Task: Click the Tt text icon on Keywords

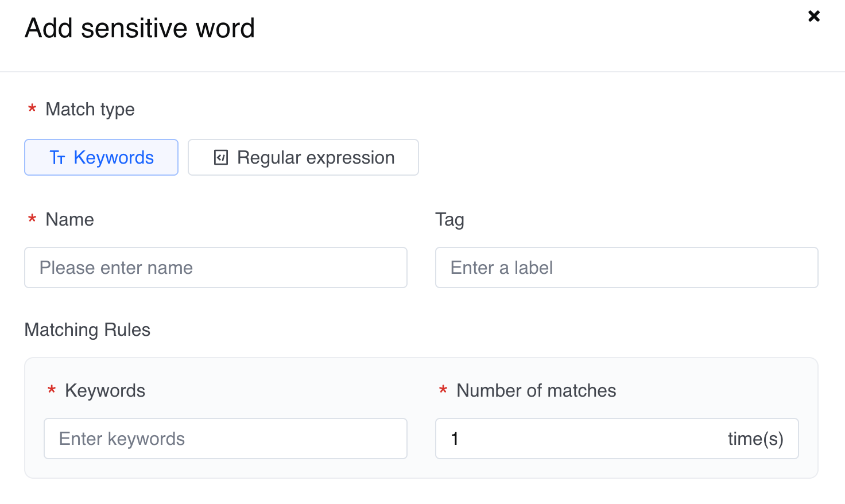Action: coord(57,158)
